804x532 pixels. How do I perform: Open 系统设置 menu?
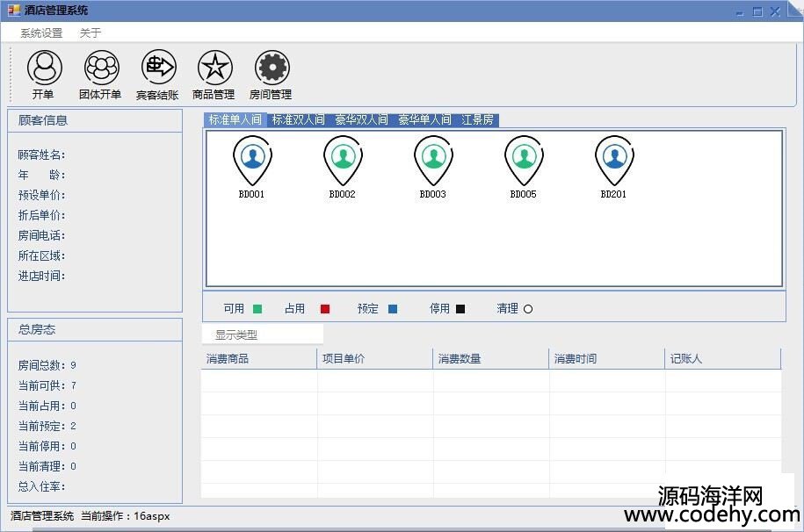click(x=41, y=33)
